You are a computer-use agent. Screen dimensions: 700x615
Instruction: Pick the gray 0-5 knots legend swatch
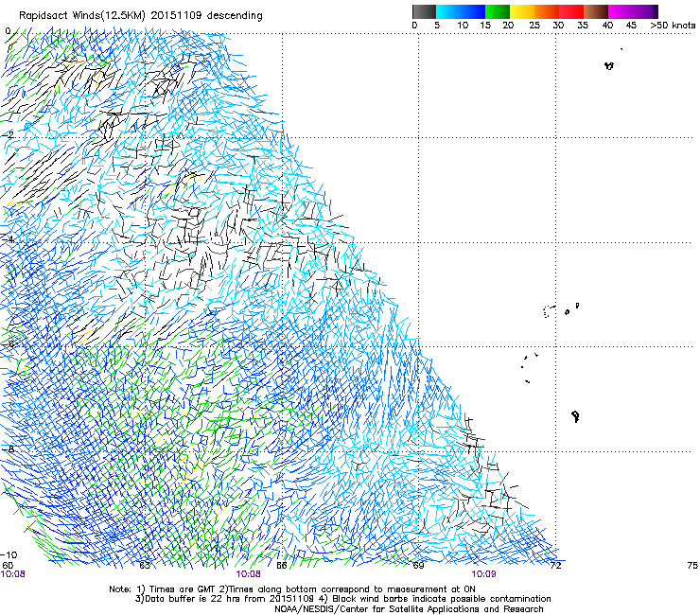[x=424, y=11]
